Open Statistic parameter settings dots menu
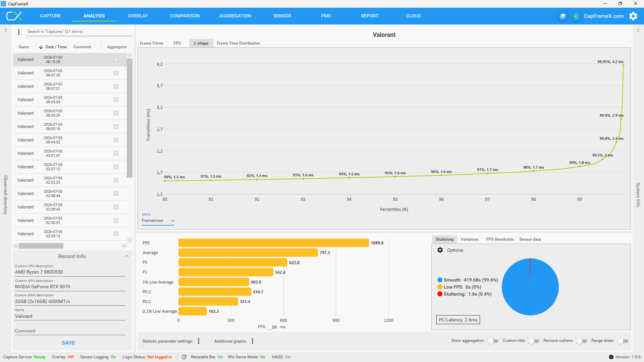The image size is (644, 362). click(199, 341)
